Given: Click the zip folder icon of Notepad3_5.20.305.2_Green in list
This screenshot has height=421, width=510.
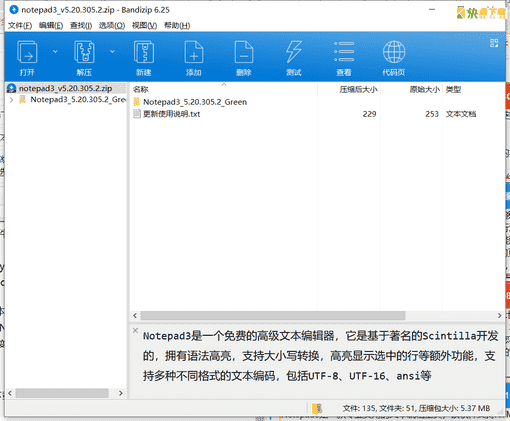Looking at the screenshot, I should coord(136,102).
